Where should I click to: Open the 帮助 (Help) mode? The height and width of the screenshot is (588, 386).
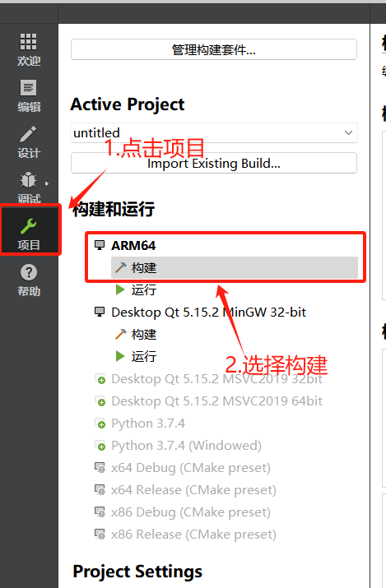(x=29, y=280)
